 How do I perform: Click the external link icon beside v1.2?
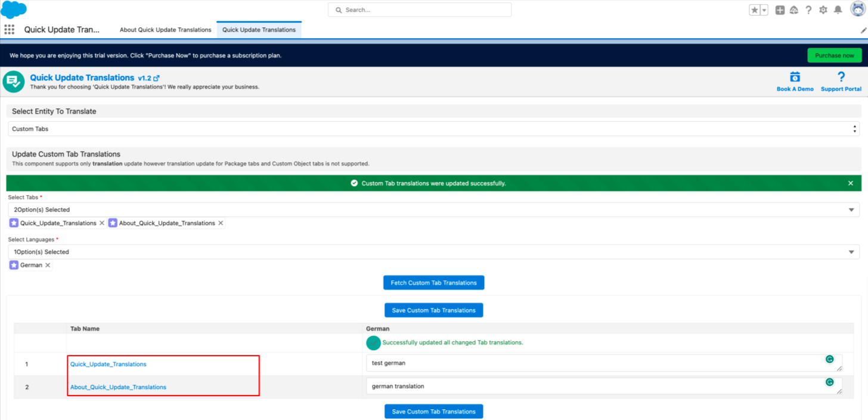click(x=156, y=78)
